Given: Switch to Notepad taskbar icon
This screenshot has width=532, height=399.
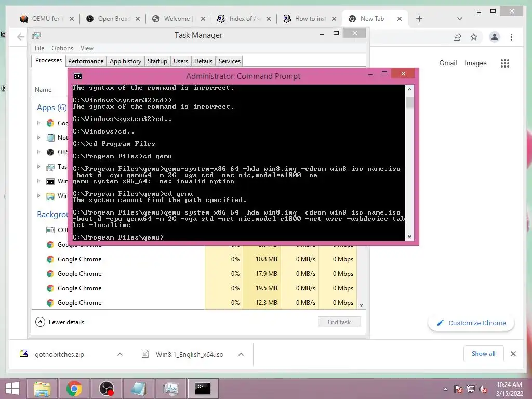Looking at the screenshot, I should tap(138, 389).
